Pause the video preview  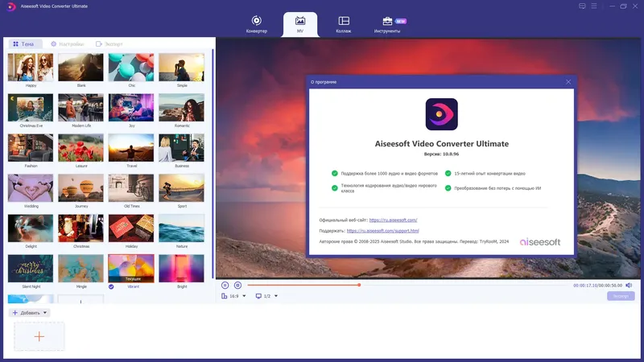tap(225, 285)
